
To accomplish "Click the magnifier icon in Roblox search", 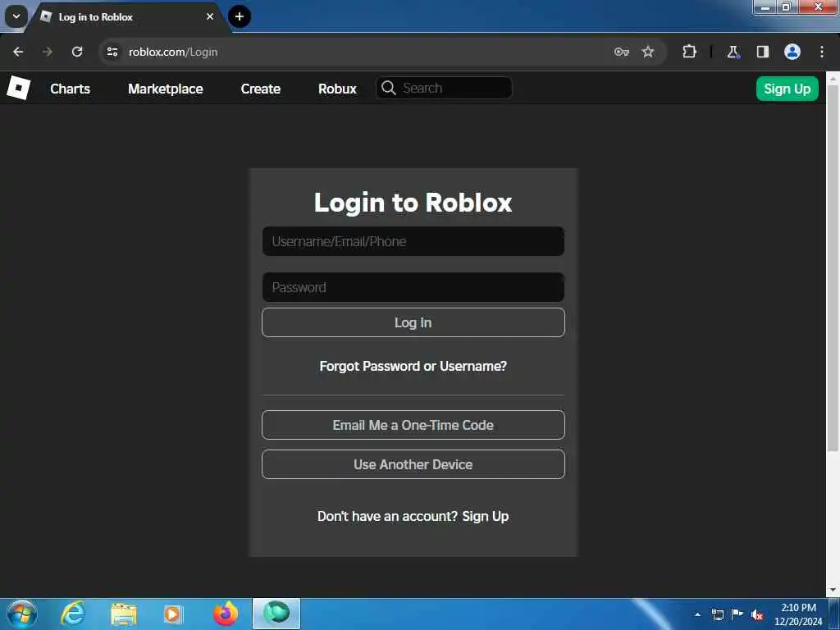I will pyautogui.click(x=389, y=88).
